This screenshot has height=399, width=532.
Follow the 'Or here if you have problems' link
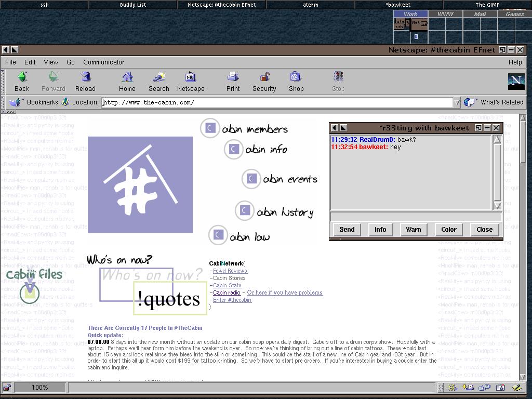[285, 292]
